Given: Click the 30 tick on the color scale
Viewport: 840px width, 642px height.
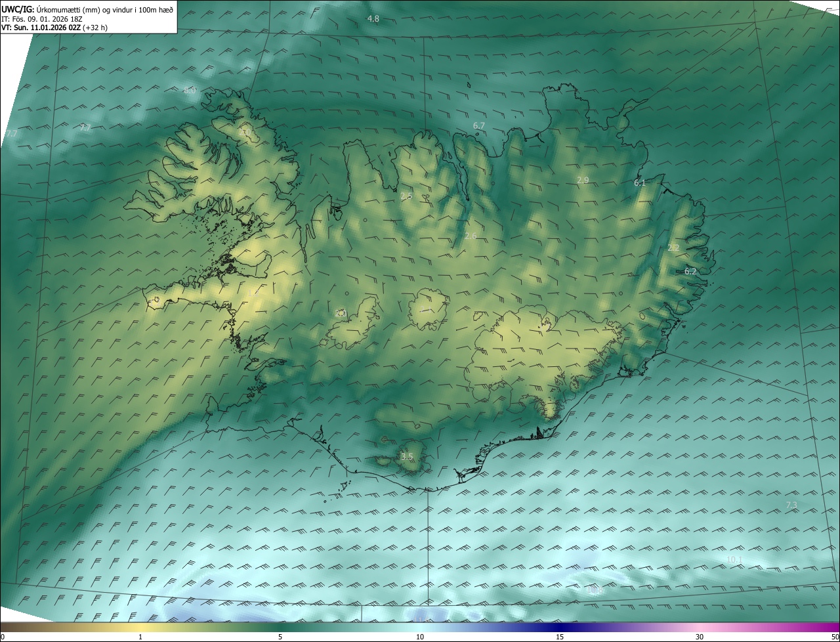Looking at the screenshot, I should [700, 637].
